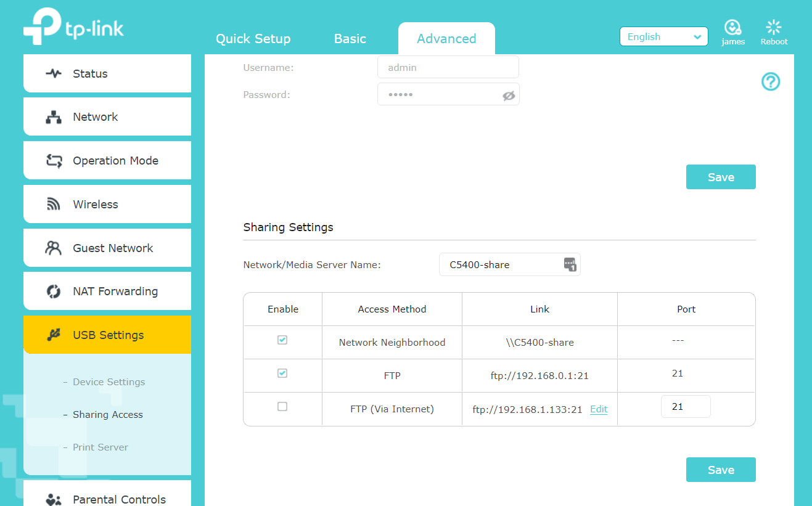812x506 pixels.
Task: Collapse the USB Settings menu section
Action: 107,335
